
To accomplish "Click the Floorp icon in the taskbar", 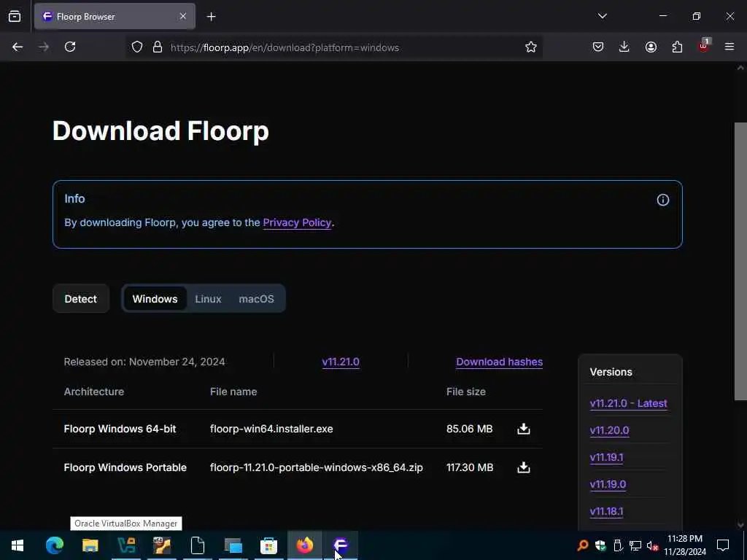I will pyautogui.click(x=341, y=545).
